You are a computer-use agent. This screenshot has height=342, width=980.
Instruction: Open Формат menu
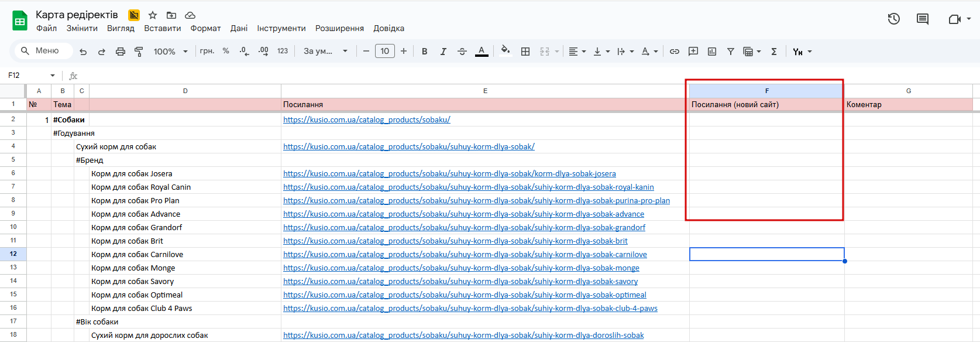[x=205, y=28]
